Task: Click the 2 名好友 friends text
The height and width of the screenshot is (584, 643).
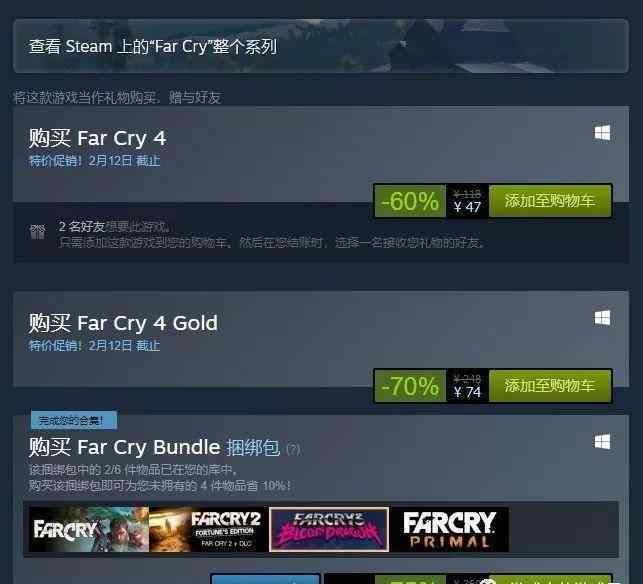Action: pyautogui.click(x=82, y=226)
